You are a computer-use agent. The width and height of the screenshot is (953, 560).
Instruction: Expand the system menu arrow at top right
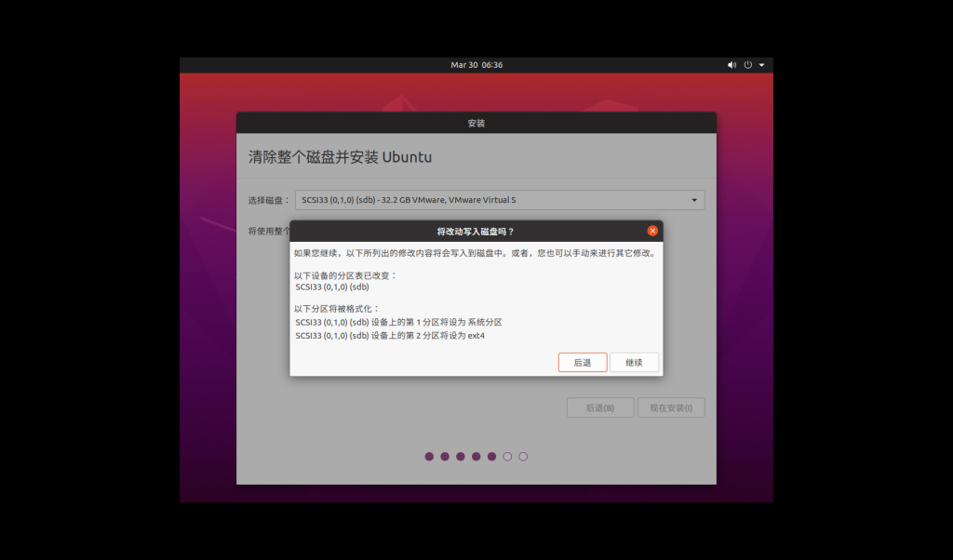[761, 65]
